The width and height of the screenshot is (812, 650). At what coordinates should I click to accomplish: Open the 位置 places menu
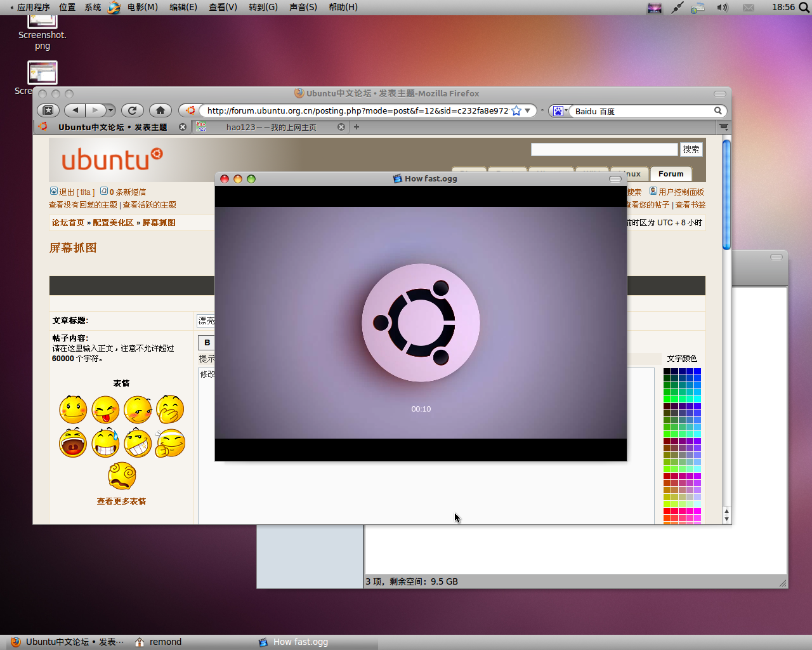coord(67,7)
